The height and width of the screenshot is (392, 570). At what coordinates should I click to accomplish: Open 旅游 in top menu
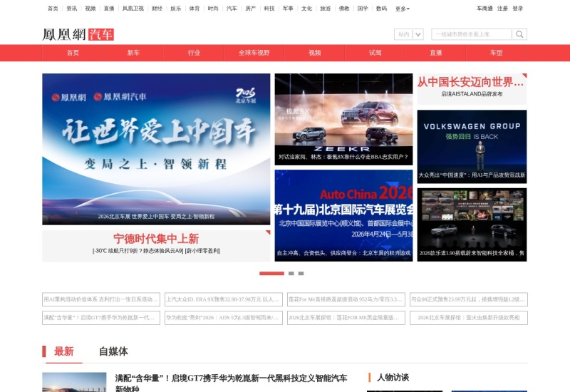[x=326, y=9]
